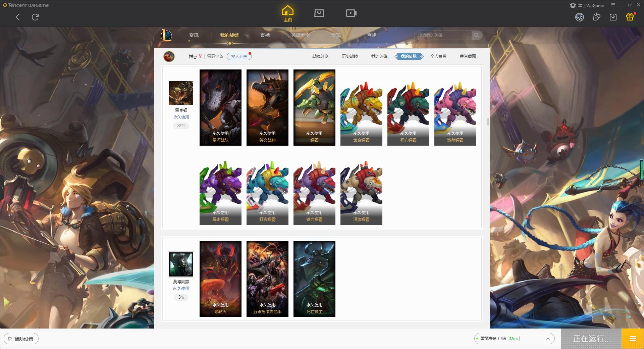Select the 五杀摇滚吉他手 skin card

click(267, 279)
